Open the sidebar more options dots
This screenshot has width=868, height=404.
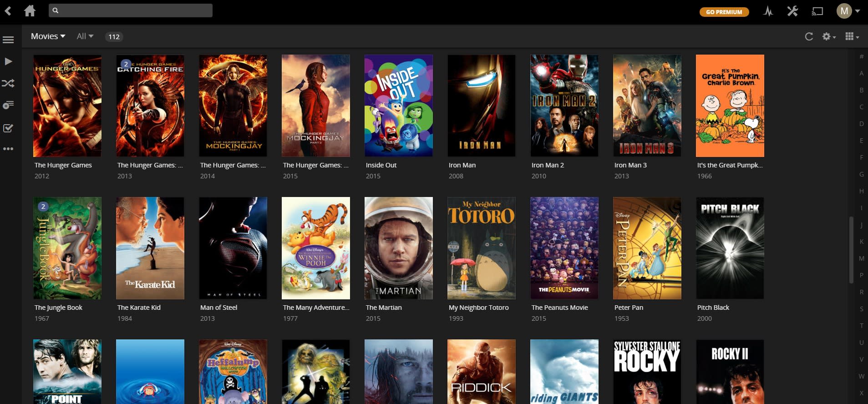click(8, 149)
